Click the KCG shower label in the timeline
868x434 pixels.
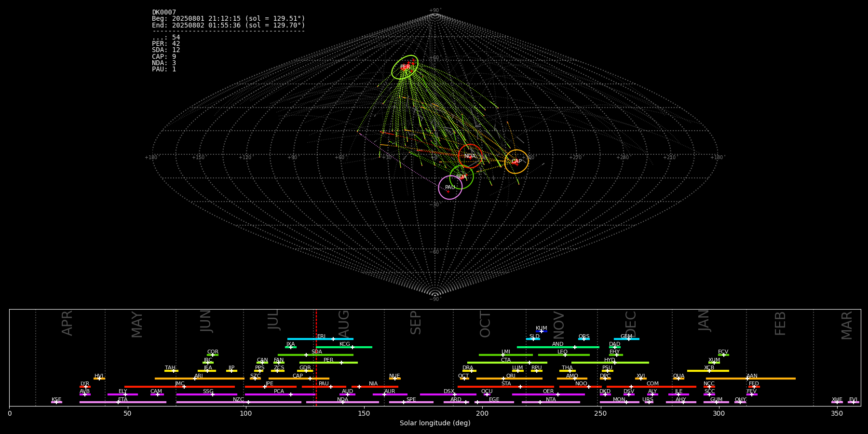[x=345, y=344]
